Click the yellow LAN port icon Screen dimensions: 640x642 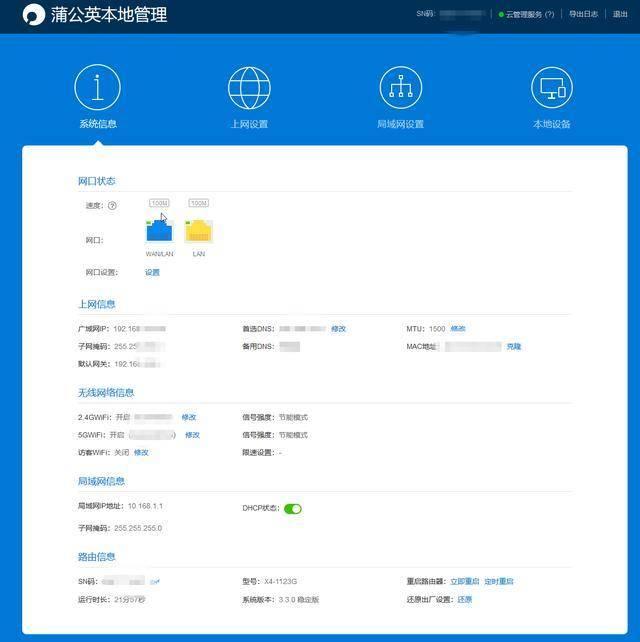(198, 232)
